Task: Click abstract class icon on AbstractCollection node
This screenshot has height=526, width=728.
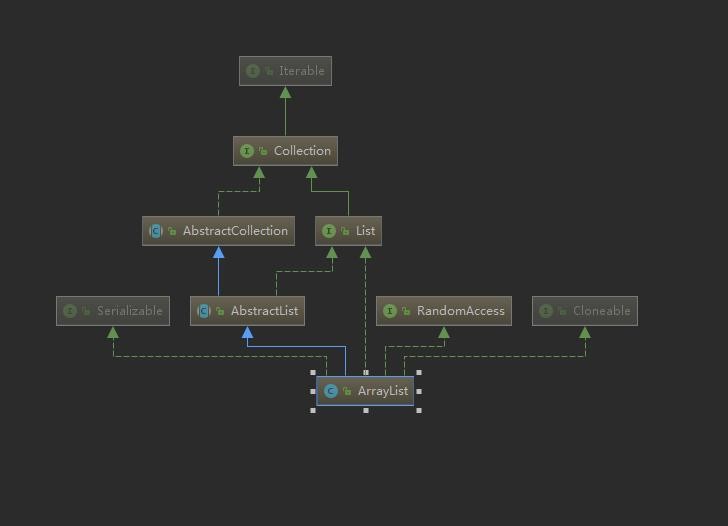Action: pyautogui.click(x=156, y=231)
